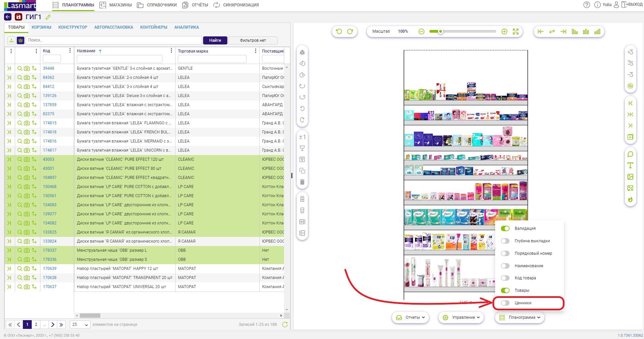Screen dimensions: 644x339
Task: Open the Название column options menu
Action: [171, 51]
